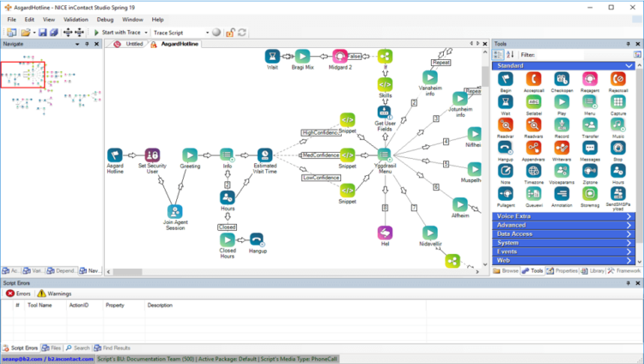The height and width of the screenshot is (364, 644).
Task: Expand the Advanced tools category
Action: (x=563, y=225)
